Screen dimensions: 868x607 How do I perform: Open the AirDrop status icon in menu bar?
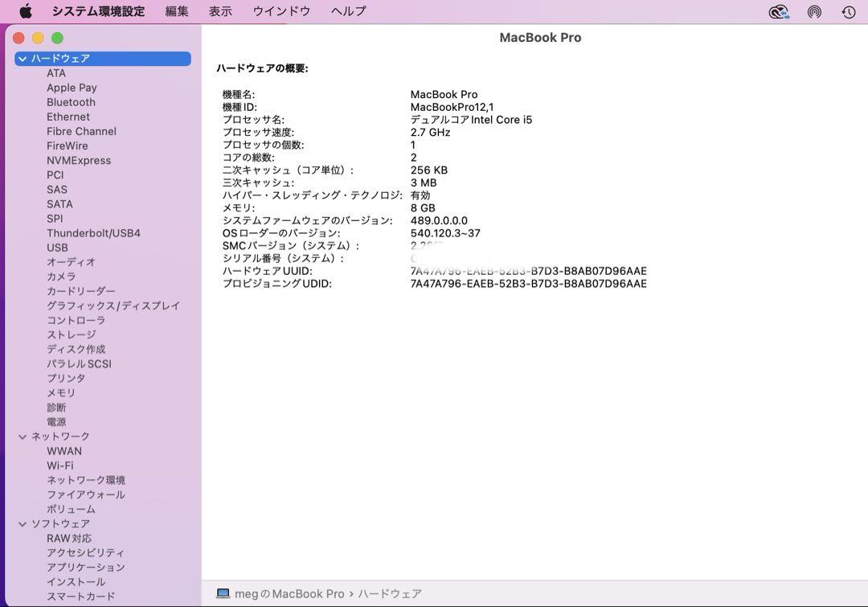pos(813,11)
